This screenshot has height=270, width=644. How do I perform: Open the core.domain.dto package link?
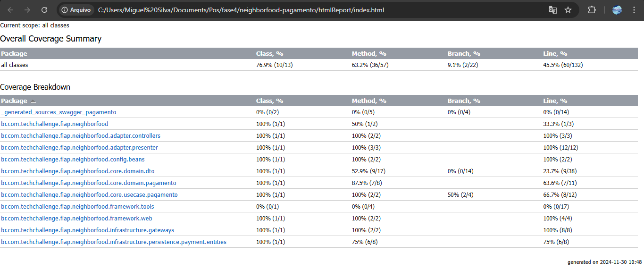tap(78, 171)
